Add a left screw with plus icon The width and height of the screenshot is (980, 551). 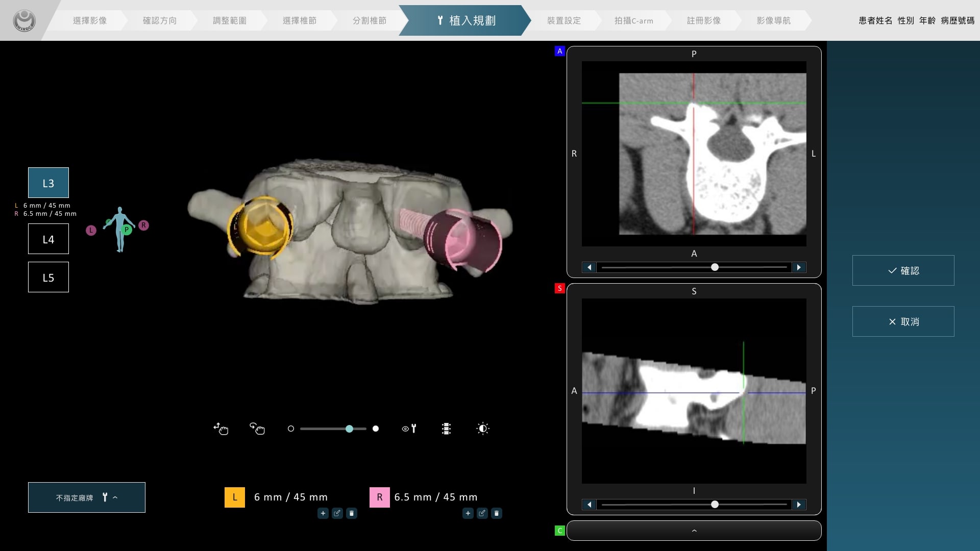(323, 513)
